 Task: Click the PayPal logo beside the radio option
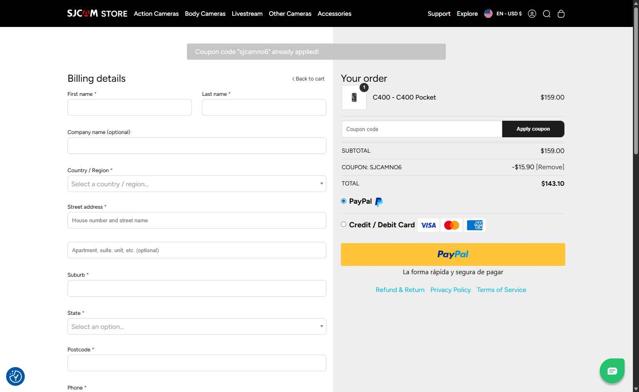point(379,202)
